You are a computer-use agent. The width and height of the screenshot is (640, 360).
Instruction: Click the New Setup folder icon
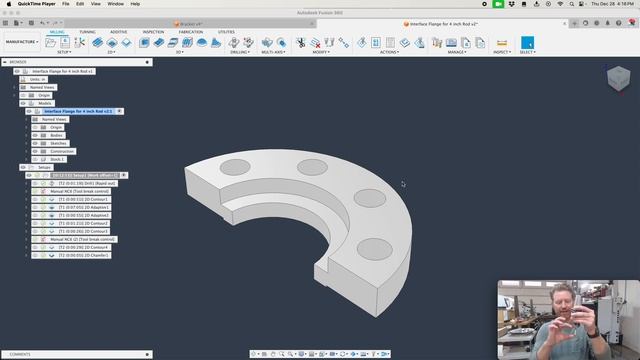point(51,42)
